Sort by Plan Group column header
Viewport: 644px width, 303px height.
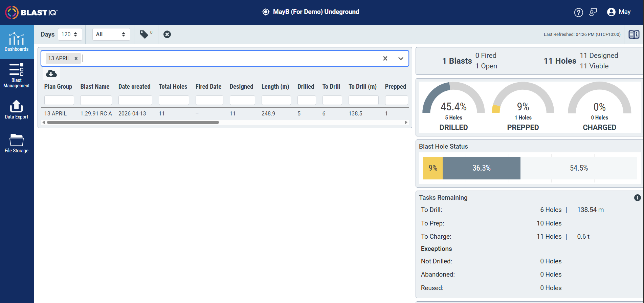(x=58, y=86)
